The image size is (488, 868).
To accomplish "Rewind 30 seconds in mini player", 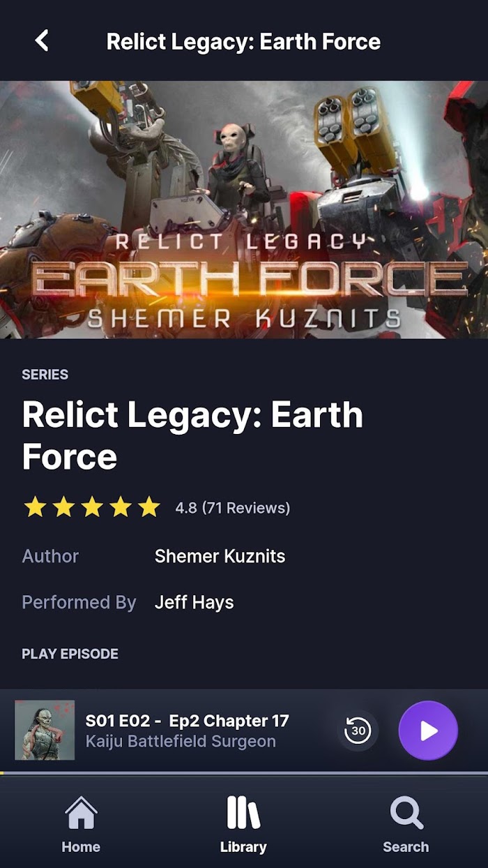I will 358,731.
